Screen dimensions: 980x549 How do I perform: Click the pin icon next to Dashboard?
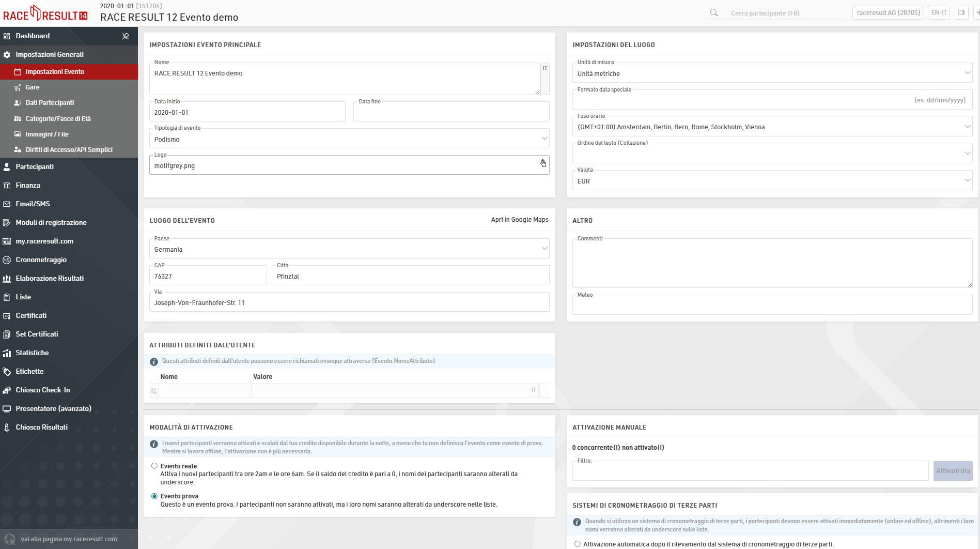[x=126, y=36]
